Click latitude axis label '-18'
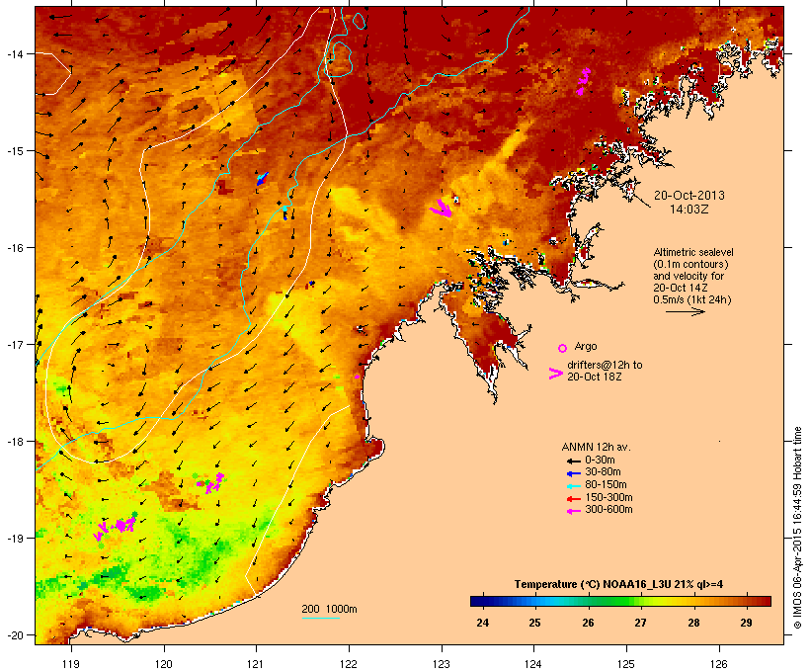 point(15,442)
